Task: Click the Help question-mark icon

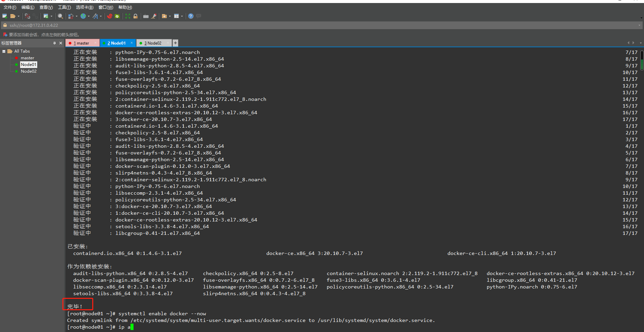Action: pos(191,16)
